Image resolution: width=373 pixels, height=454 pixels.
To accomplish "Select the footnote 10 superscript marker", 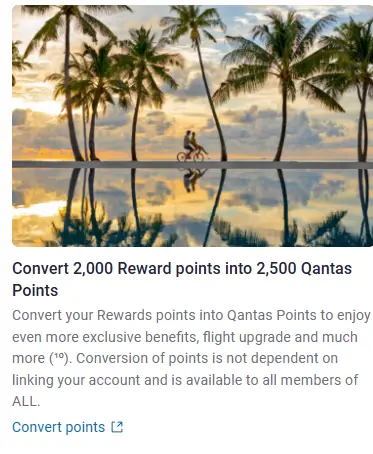I will pyautogui.click(x=59, y=357).
